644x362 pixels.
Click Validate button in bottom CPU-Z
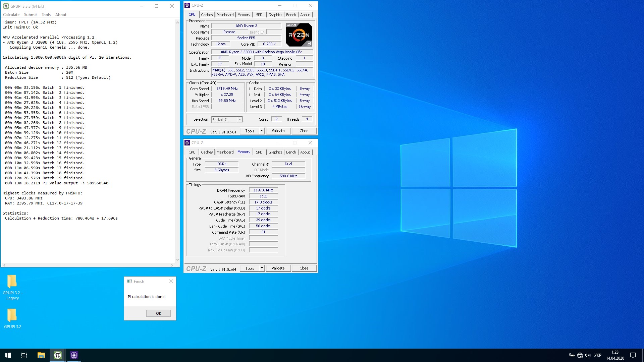[278, 268]
